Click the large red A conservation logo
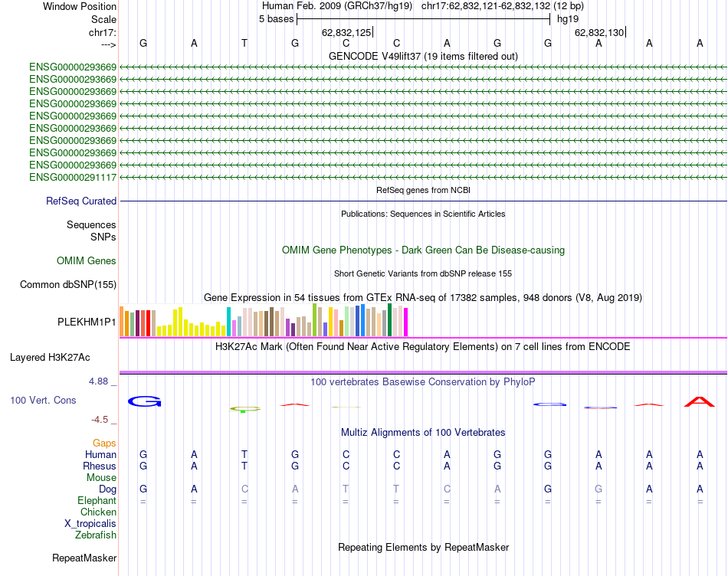728x576 pixels. pos(699,401)
